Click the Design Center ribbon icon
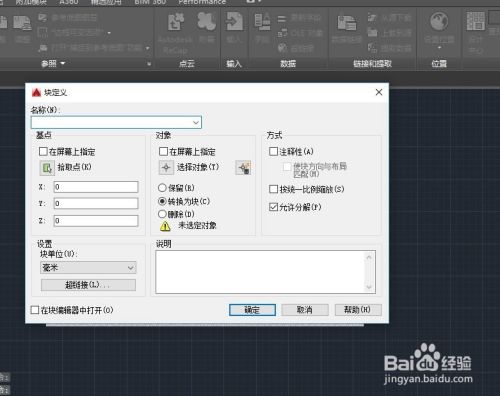Screen dimensions: 500x396 tap(475, 21)
